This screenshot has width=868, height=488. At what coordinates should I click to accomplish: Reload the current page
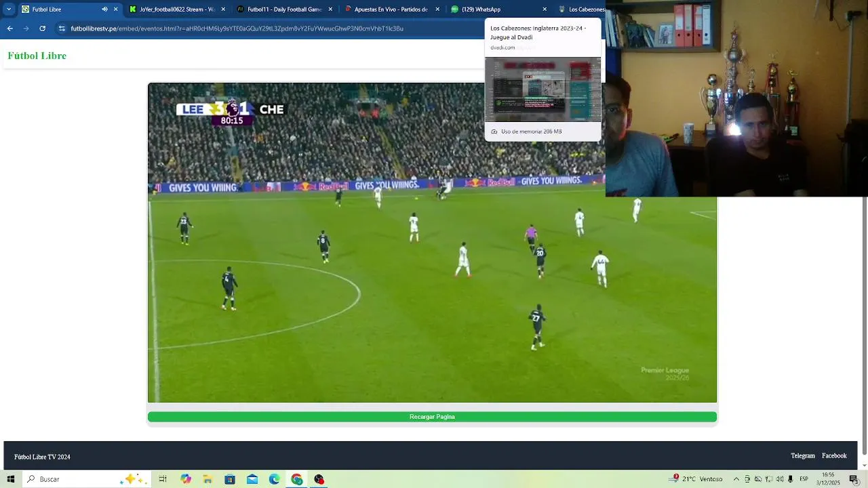point(42,28)
